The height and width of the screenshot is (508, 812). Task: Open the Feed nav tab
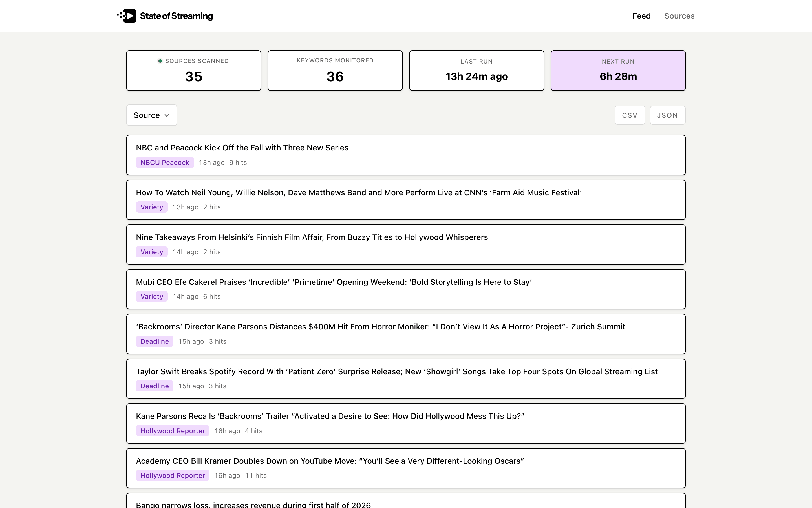tap(641, 16)
